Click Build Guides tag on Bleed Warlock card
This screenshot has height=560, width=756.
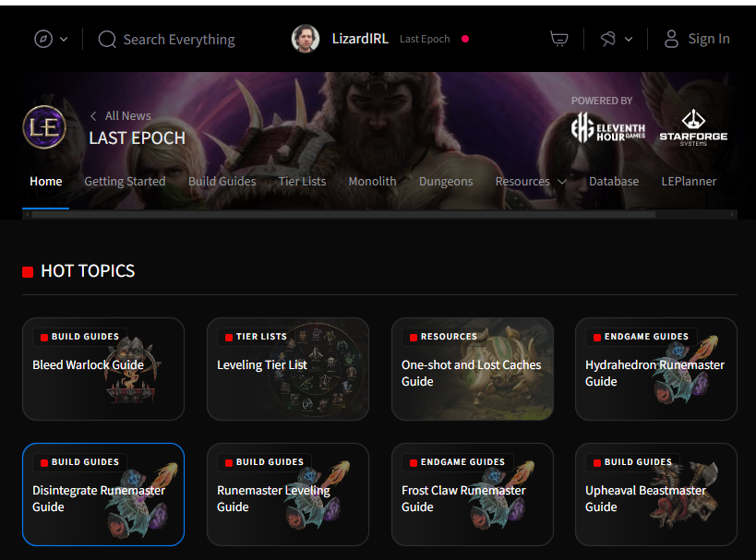[80, 337]
